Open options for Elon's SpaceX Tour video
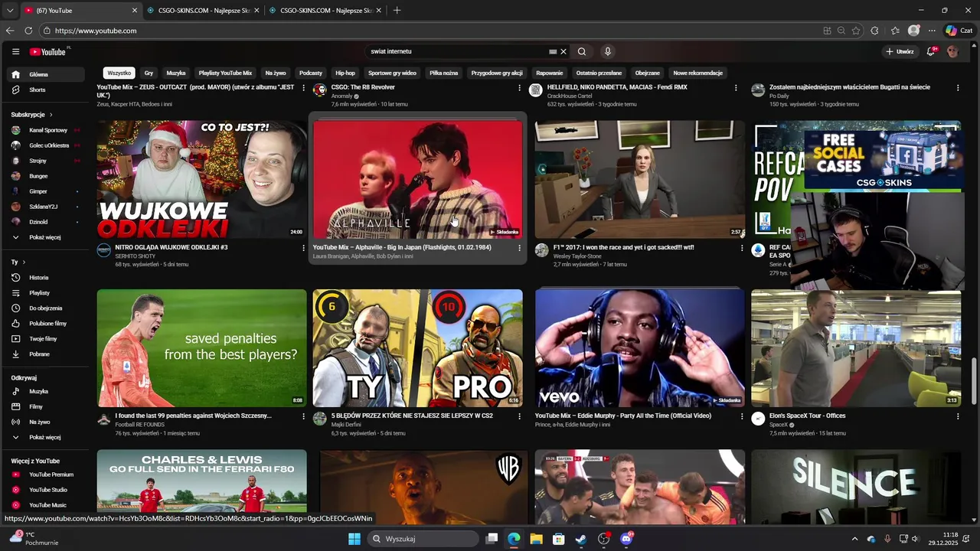Viewport: 980px width, 551px height. coord(957,416)
